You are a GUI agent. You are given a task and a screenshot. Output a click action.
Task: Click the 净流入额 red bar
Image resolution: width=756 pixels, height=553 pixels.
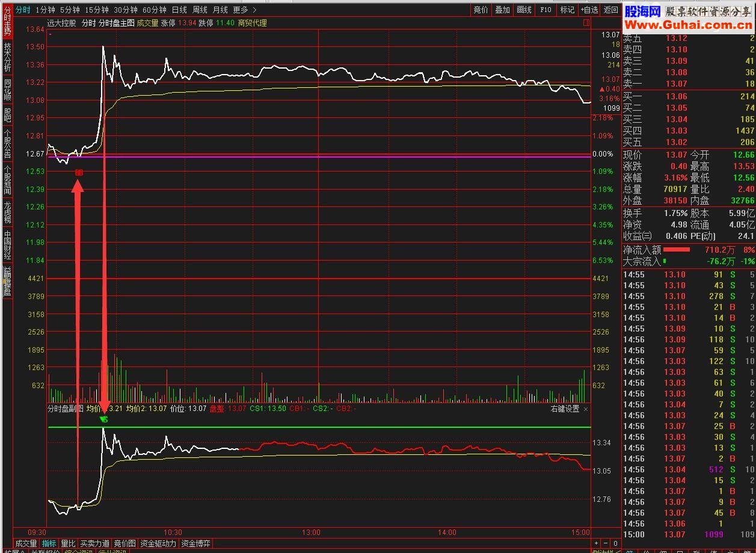tap(677, 249)
